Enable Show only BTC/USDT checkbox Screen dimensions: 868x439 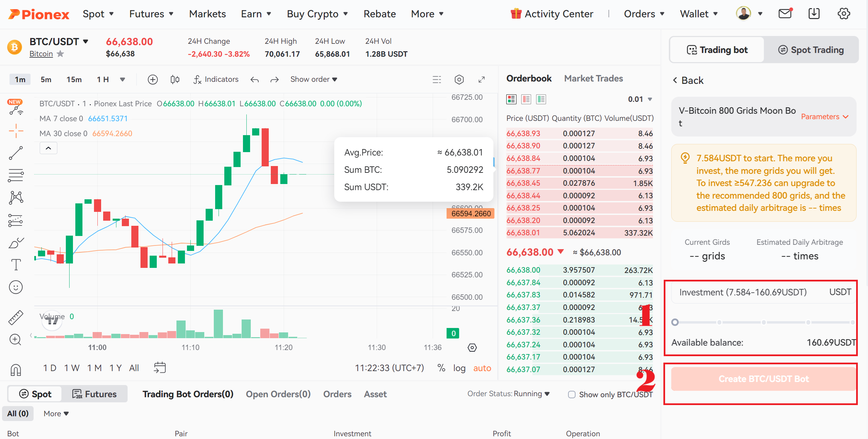[x=572, y=395]
